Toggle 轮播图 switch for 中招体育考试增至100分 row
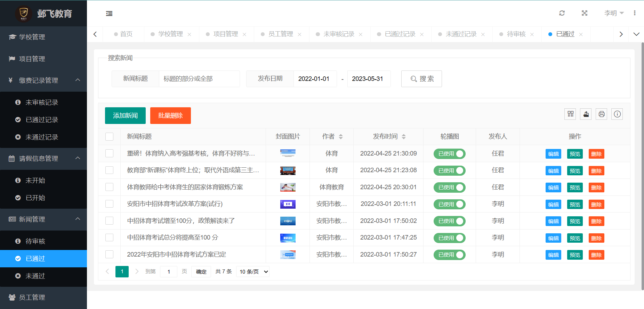Screen dimensions: 644x309 [450, 221]
